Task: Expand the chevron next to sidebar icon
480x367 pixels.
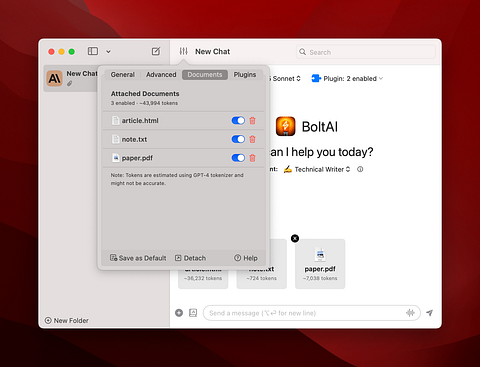Action: point(108,52)
